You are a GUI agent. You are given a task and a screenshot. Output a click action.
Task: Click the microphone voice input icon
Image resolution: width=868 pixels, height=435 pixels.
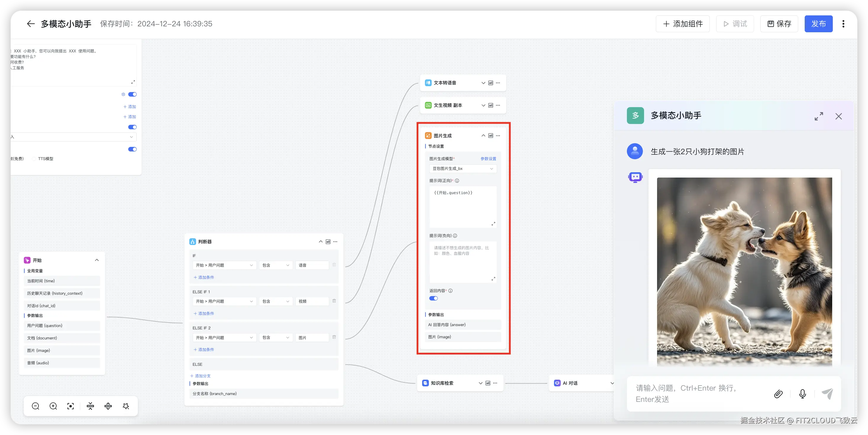pos(802,394)
